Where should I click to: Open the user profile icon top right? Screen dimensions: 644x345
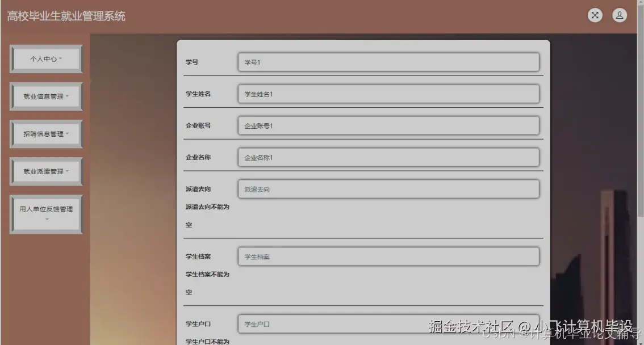(618, 15)
